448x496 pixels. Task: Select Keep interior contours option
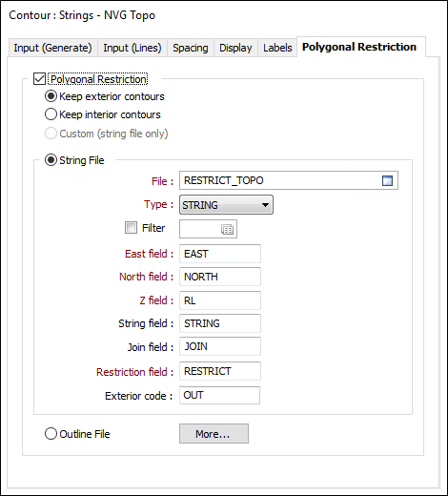pos(51,114)
